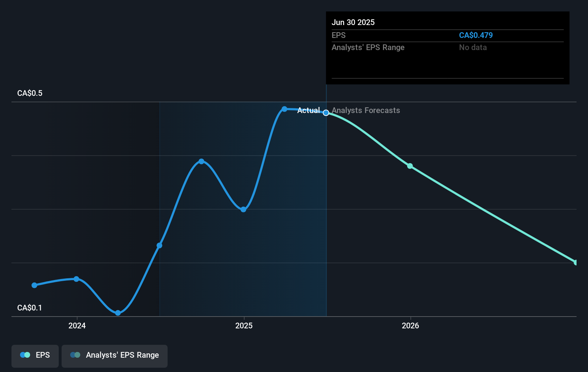The width and height of the screenshot is (588, 372).
Task: Click the 'Actual' label on the chart
Action: [x=309, y=111]
